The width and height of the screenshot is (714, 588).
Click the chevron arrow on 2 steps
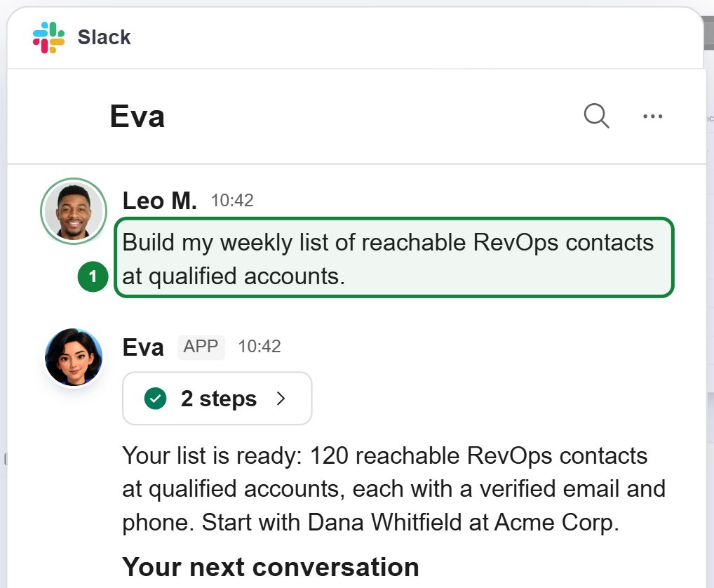tap(281, 399)
